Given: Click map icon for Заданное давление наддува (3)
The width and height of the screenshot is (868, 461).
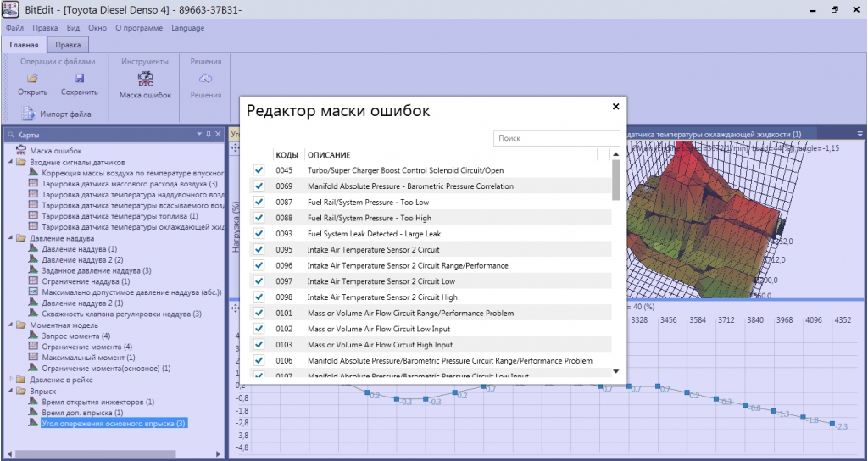Looking at the screenshot, I should tap(33, 270).
